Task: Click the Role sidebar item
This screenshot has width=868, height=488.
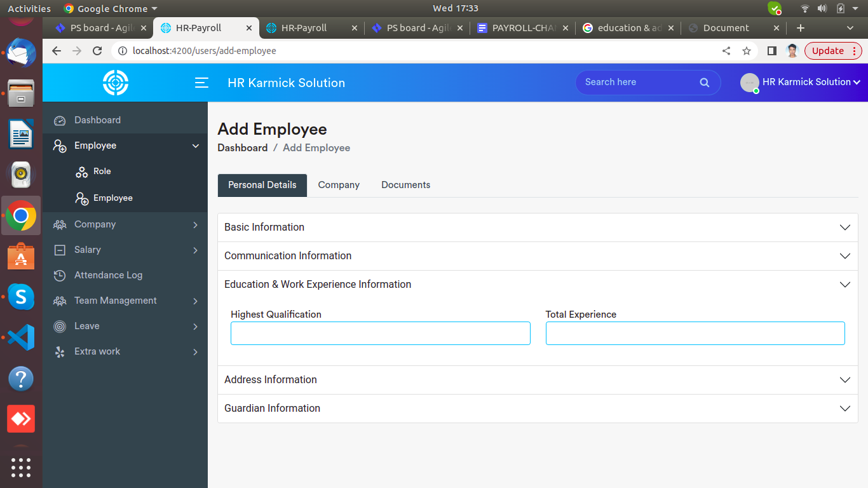Action: coord(102,172)
